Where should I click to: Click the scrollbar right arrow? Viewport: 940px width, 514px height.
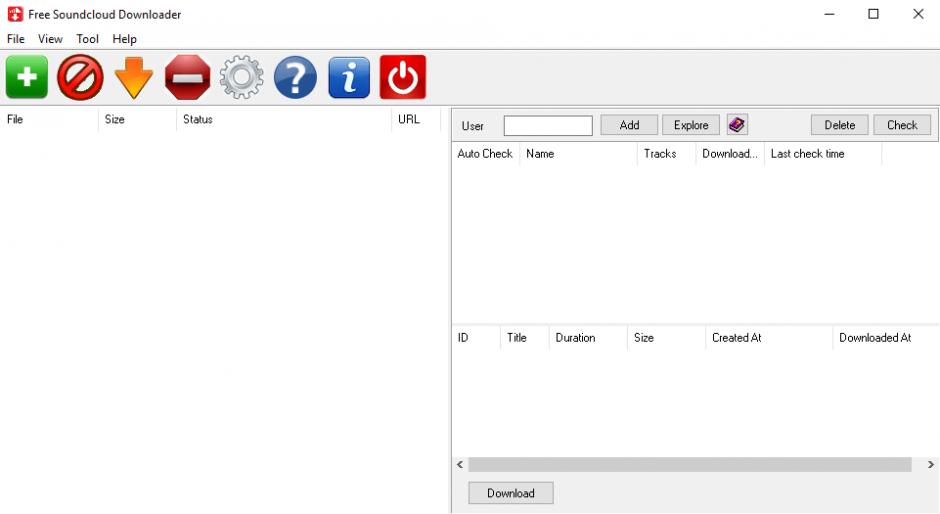[930, 464]
